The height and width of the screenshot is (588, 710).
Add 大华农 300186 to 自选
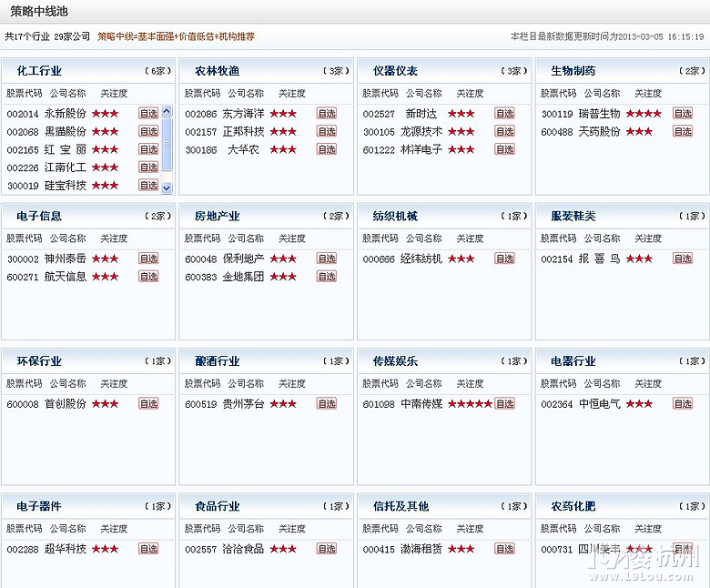tap(327, 149)
